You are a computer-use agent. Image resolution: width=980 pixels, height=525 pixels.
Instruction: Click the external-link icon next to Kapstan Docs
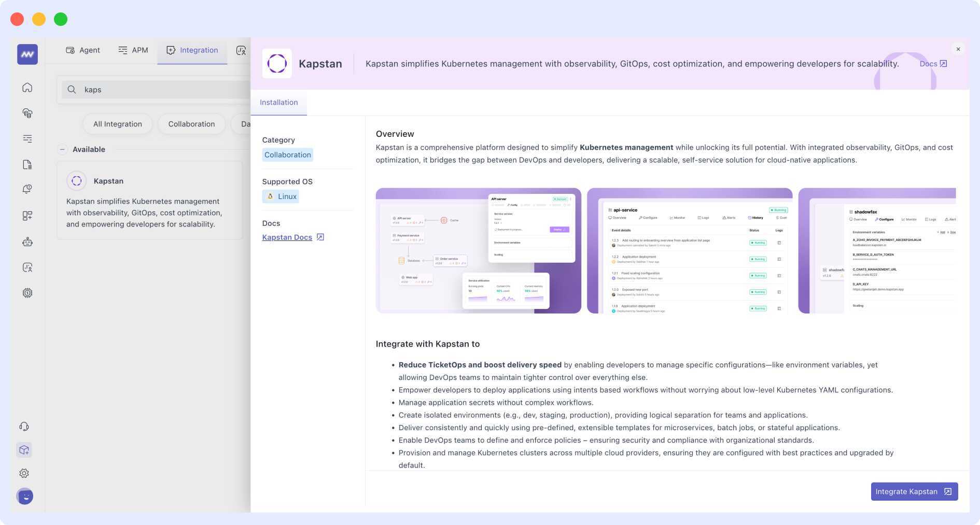[x=320, y=237]
